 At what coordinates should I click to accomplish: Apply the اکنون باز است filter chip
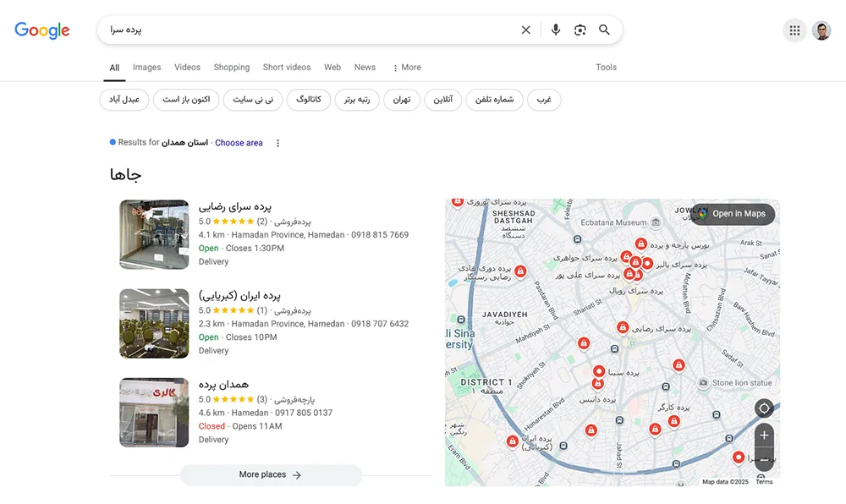[186, 100]
